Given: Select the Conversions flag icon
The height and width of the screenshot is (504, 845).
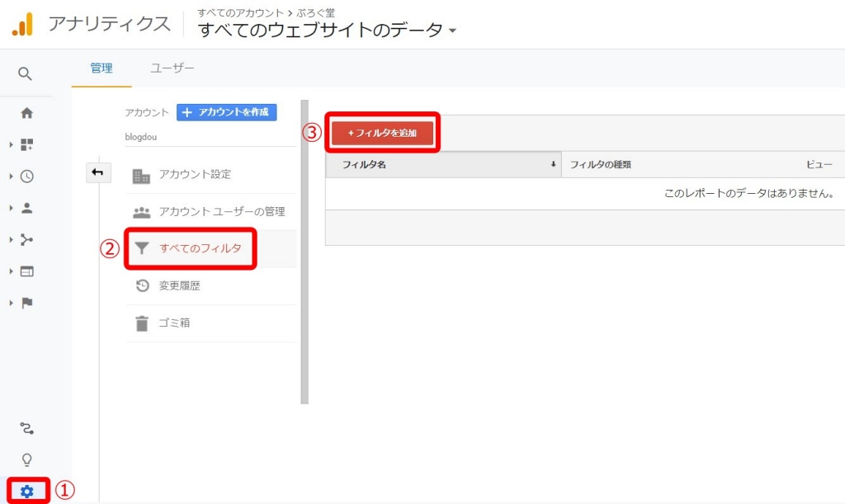Looking at the screenshot, I should [26, 300].
